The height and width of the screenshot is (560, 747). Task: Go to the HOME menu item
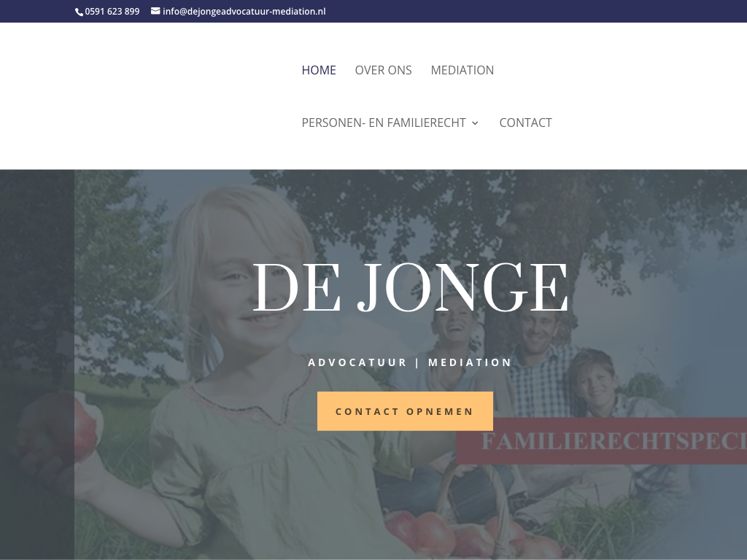[319, 70]
